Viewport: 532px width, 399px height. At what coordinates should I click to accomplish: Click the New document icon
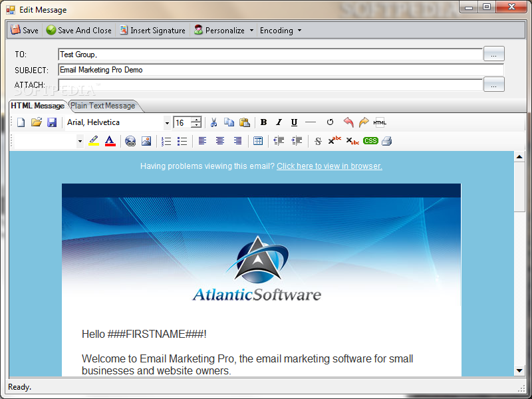click(x=21, y=122)
